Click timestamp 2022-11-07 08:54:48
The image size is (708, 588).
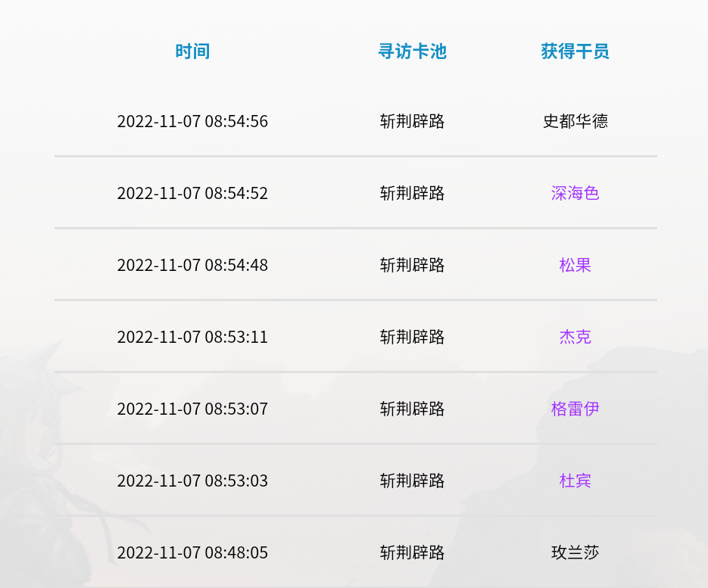pos(192,265)
